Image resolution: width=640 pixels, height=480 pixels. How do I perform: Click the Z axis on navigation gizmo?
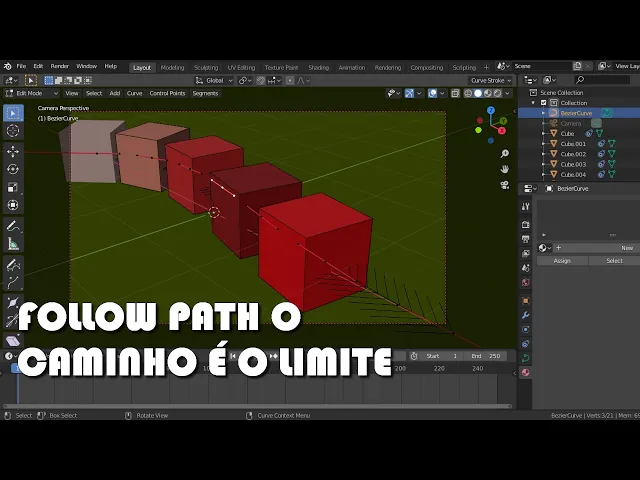tap(491, 110)
